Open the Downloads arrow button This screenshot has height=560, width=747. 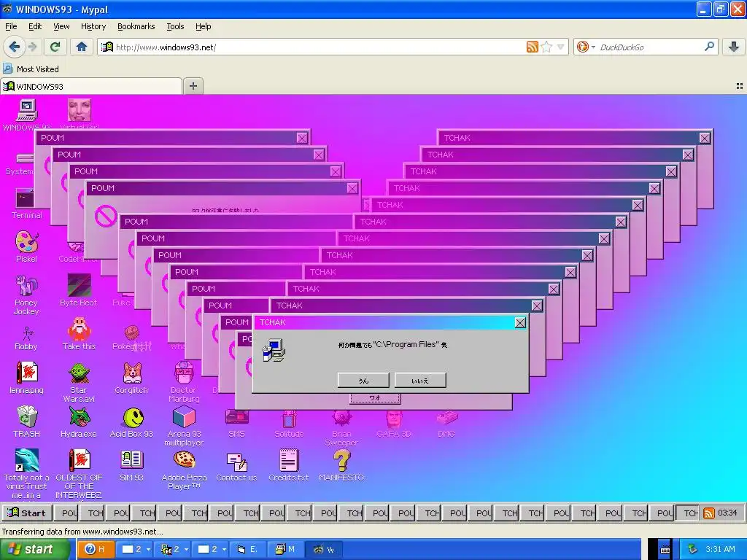click(x=734, y=47)
